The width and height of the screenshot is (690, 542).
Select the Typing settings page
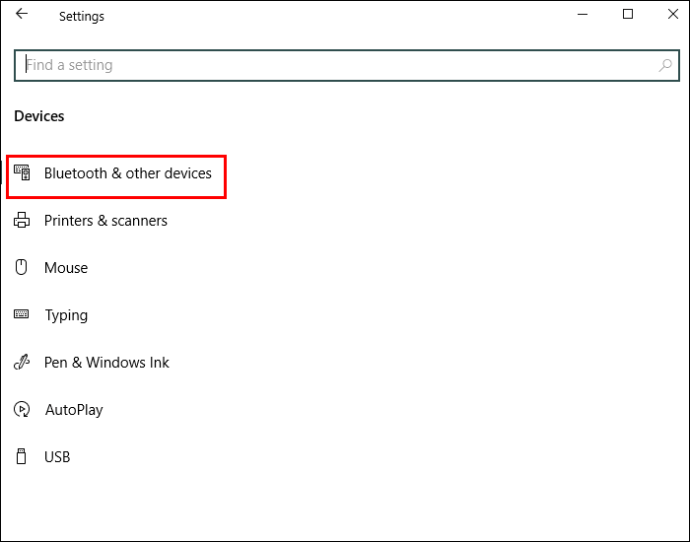click(66, 315)
